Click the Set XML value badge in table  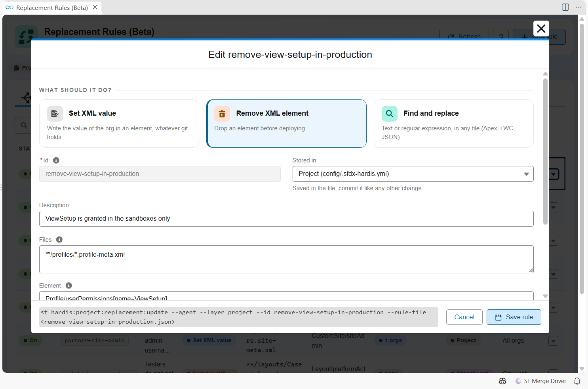click(x=209, y=340)
